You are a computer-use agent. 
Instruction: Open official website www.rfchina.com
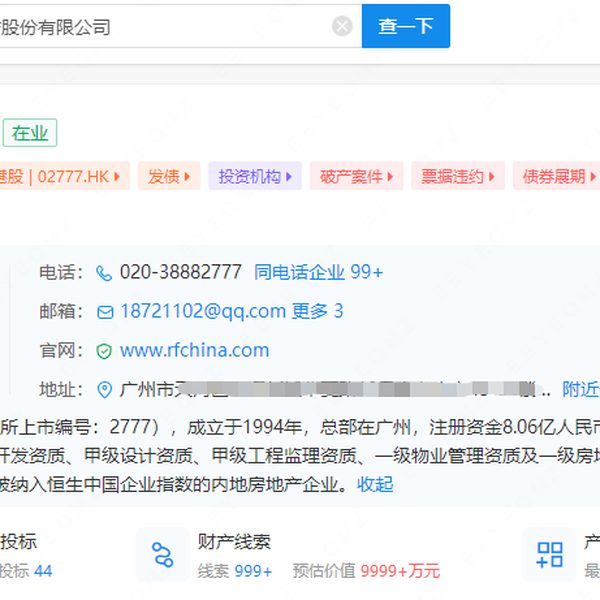194,350
